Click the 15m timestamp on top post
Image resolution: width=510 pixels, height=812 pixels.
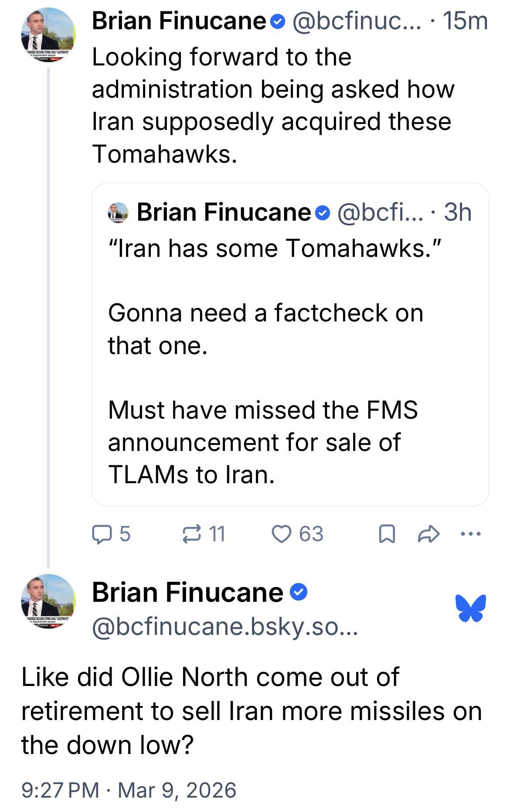(465, 20)
